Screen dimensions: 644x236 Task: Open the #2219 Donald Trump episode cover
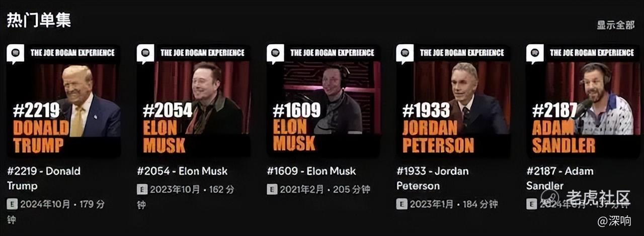tap(63, 101)
